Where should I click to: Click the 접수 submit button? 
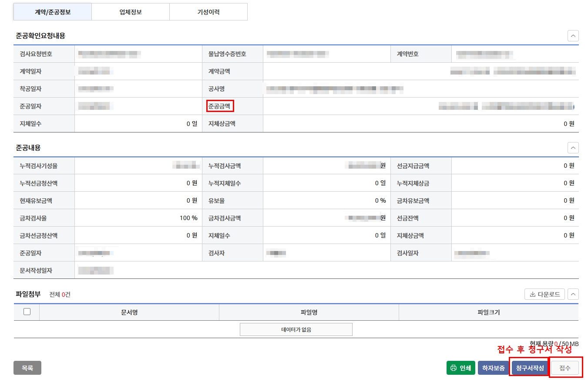[x=565, y=367]
